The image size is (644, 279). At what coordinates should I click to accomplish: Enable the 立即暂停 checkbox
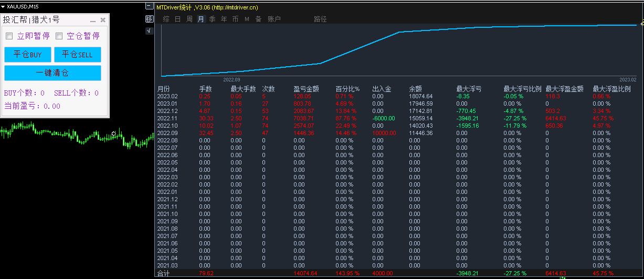(x=9, y=36)
